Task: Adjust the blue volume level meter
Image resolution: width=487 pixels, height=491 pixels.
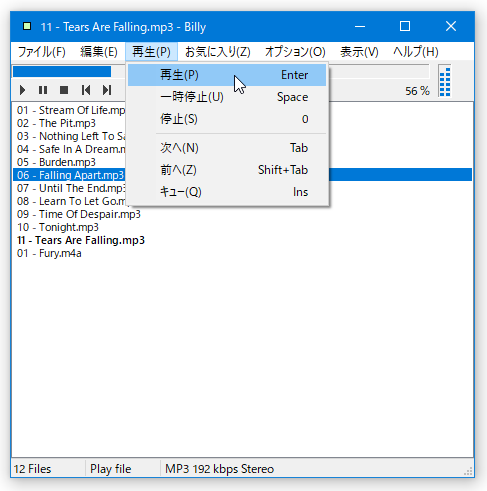Action: (445, 81)
